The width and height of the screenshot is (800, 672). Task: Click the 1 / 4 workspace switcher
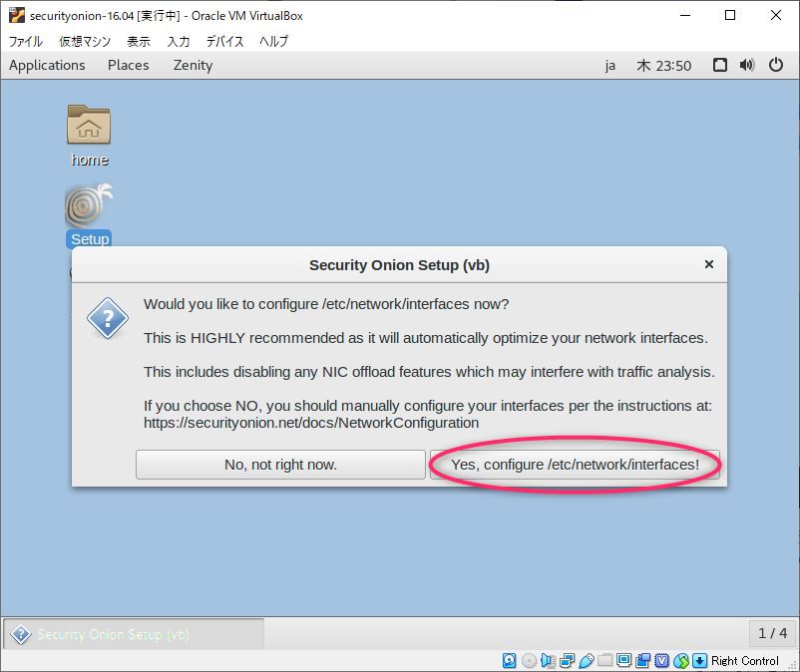click(x=772, y=633)
